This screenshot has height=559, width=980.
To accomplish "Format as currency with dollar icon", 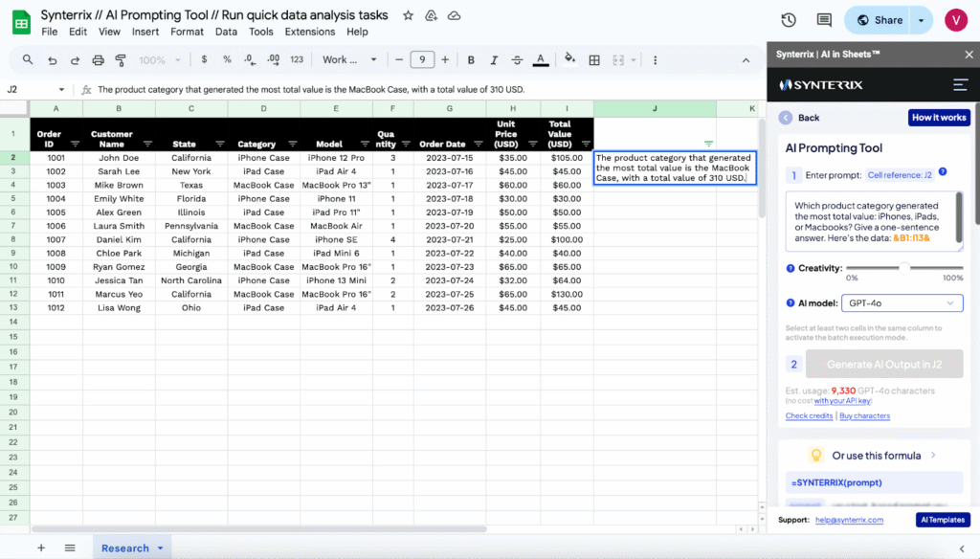I will [x=204, y=60].
